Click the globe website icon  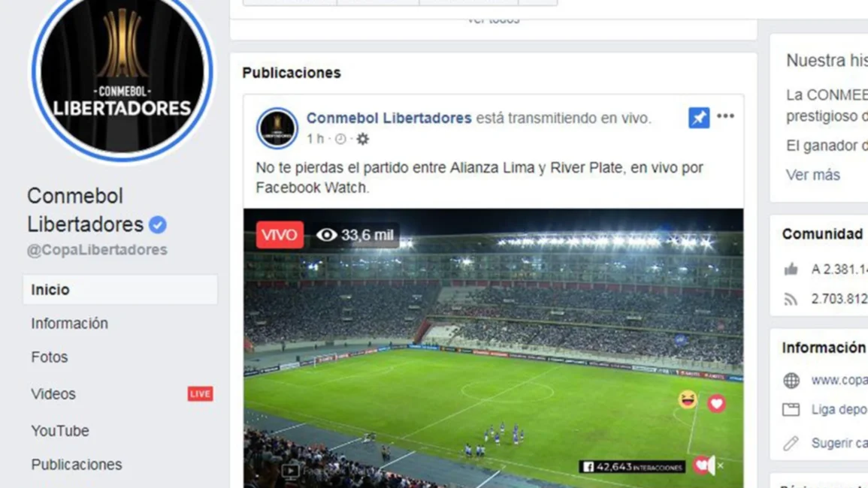point(791,380)
